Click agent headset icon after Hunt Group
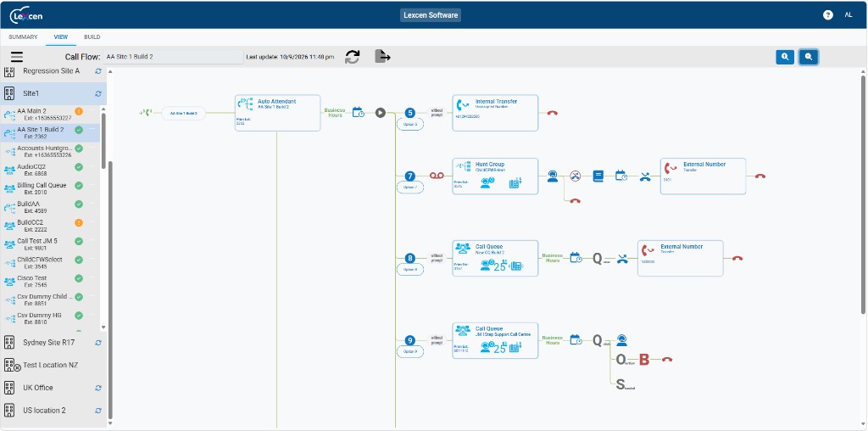868x431 pixels. [553, 176]
